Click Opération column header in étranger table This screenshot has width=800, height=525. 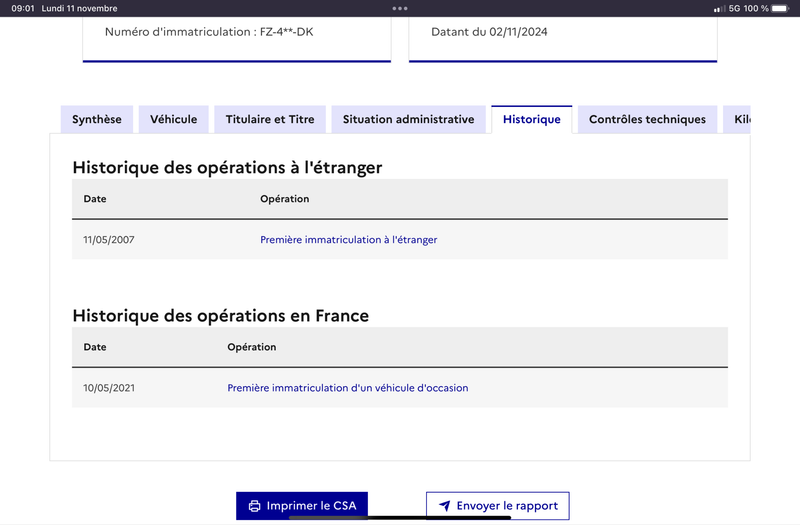coord(285,199)
